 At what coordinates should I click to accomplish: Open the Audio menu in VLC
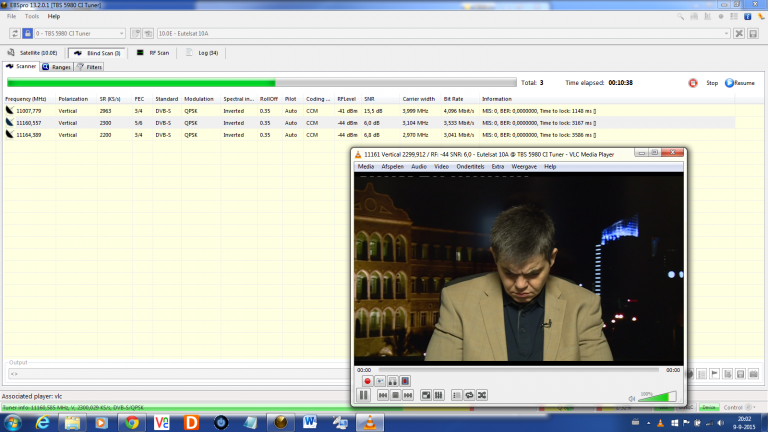click(x=418, y=167)
